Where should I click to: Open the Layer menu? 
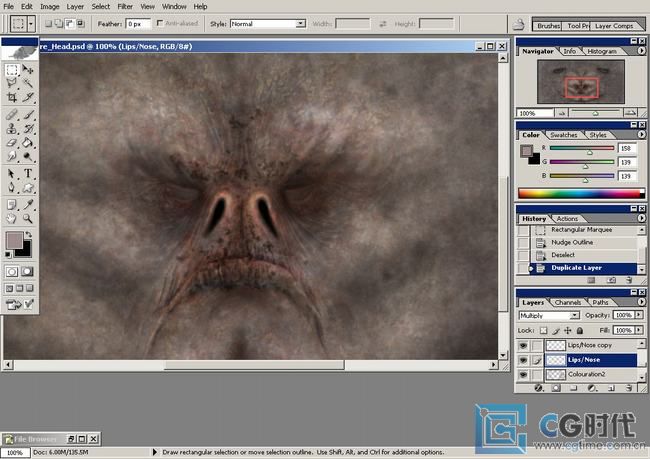coord(75,7)
